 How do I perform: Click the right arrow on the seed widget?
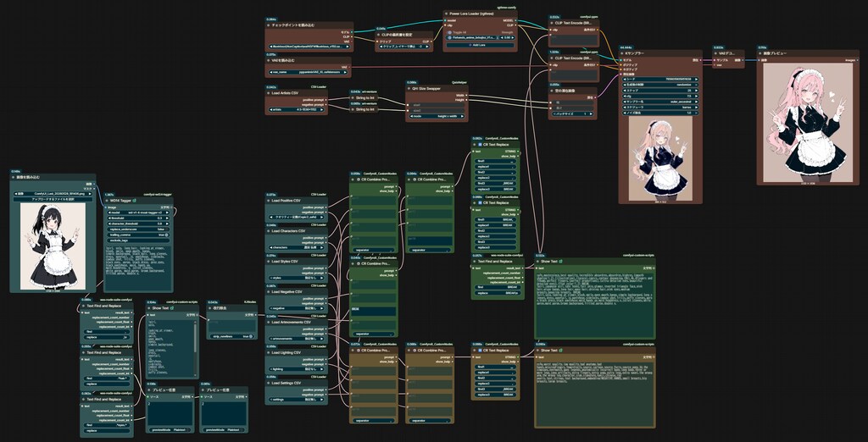[x=698, y=79]
